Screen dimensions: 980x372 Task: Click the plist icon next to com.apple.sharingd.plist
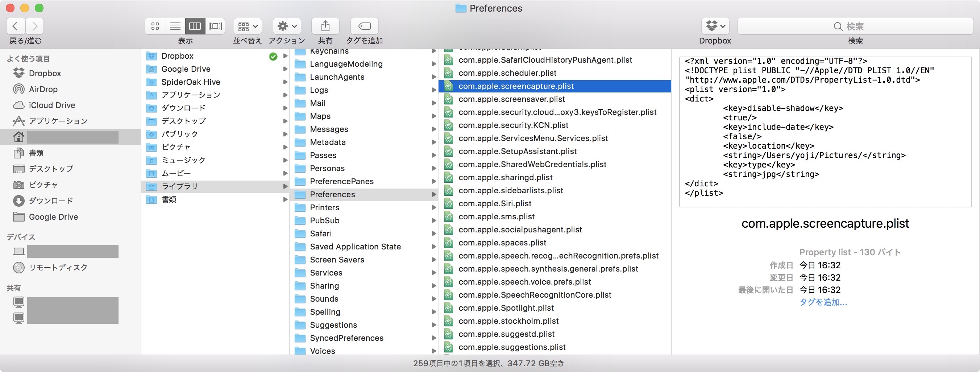449,177
